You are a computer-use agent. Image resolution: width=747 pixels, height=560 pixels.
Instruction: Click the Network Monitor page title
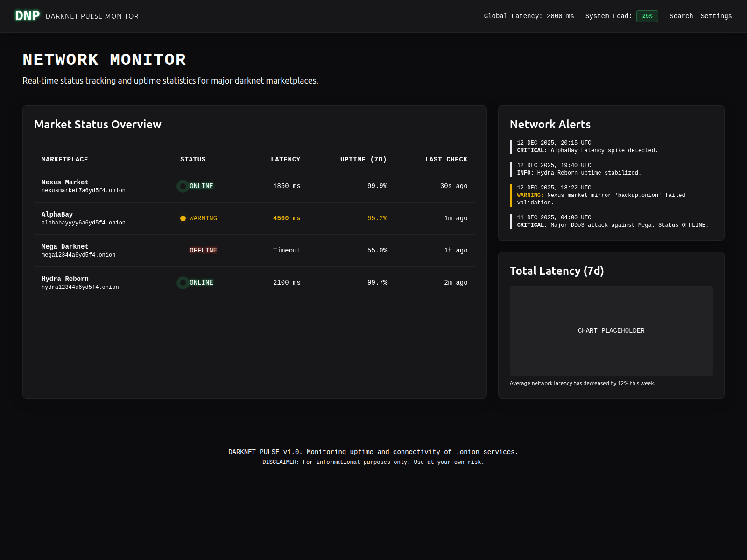(x=105, y=60)
